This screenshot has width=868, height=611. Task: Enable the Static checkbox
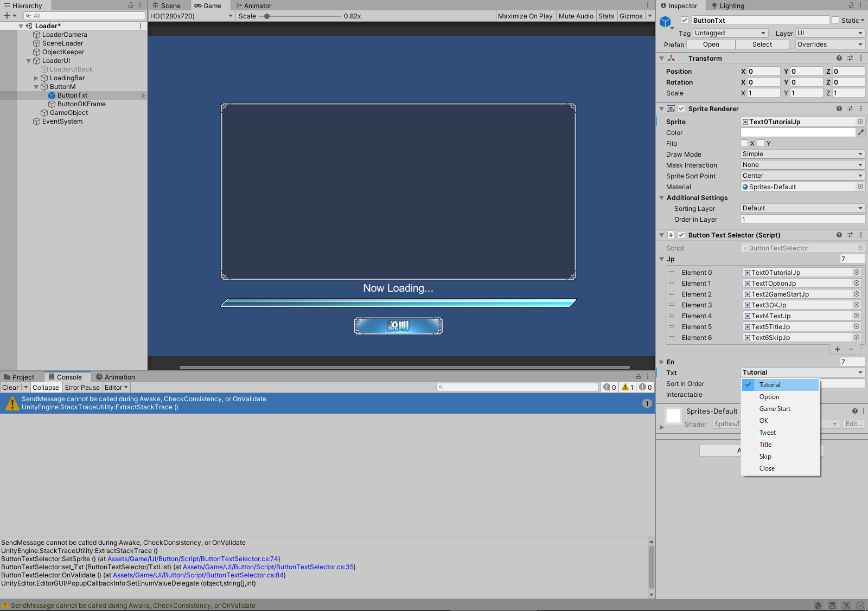pos(835,20)
